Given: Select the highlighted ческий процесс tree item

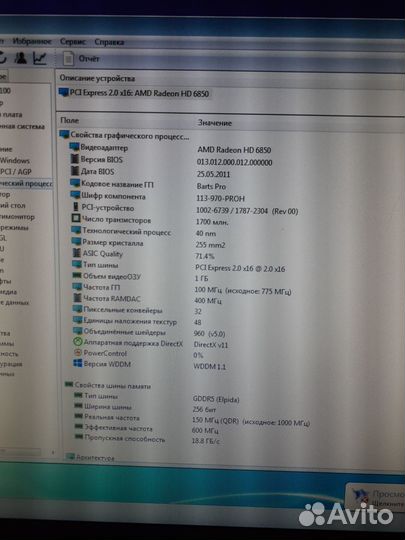Looking at the screenshot, I should pyautogui.click(x=26, y=184).
